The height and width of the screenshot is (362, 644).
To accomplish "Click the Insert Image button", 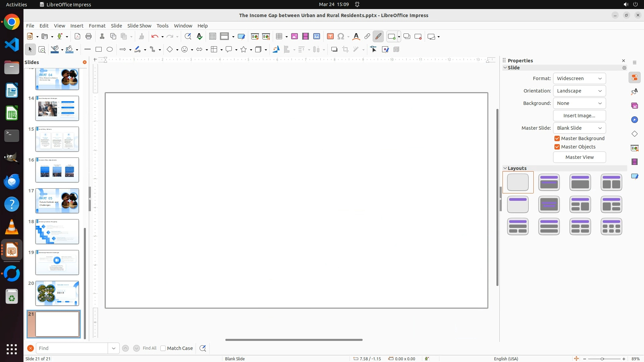I will 579,116.
